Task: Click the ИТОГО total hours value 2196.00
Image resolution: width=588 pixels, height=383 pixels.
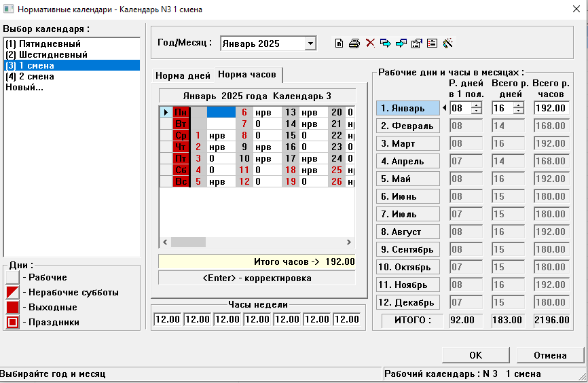Action: [551, 320]
